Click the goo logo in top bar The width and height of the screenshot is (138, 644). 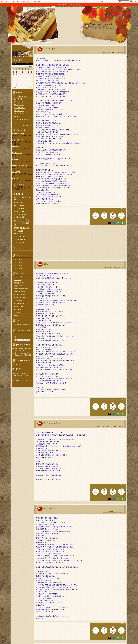(x=2, y=1)
